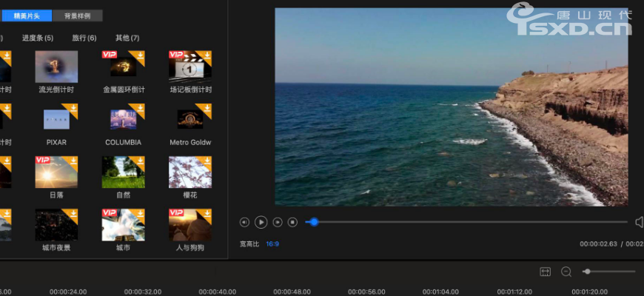Select the 场记板倒计时 thumbnail
The height and width of the screenshot is (296, 644).
pyautogui.click(x=190, y=67)
